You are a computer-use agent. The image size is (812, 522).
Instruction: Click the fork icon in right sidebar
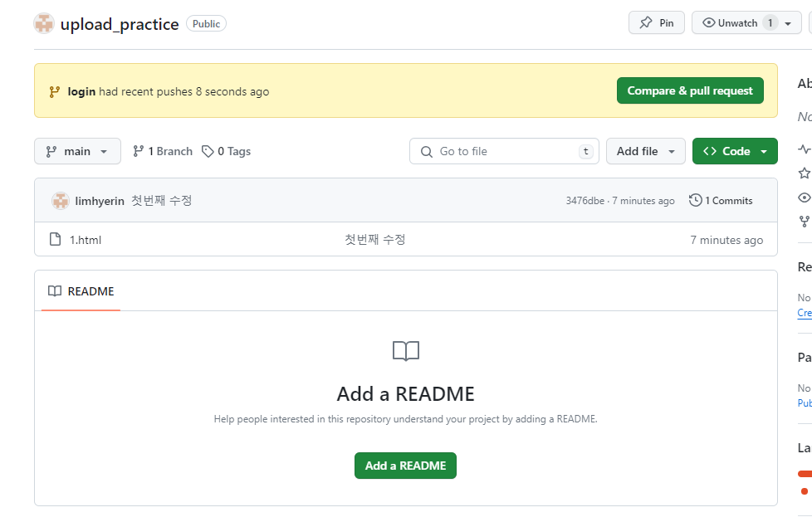click(805, 222)
